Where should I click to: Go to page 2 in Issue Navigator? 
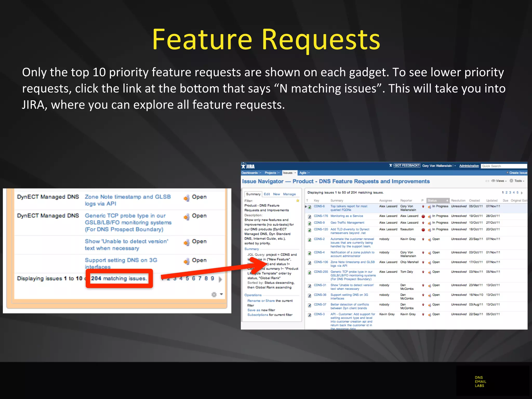pos(506,192)
